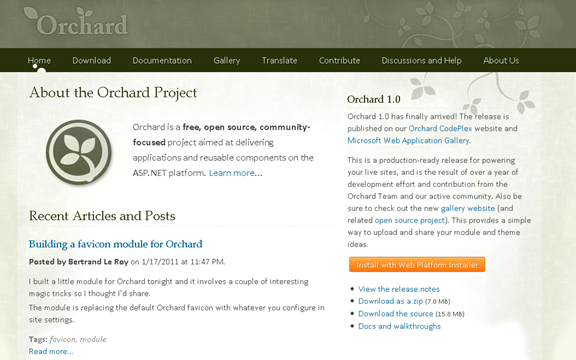The image size is (576, 360).
Task: Visit the gallery website link
Action: [468, 208]
